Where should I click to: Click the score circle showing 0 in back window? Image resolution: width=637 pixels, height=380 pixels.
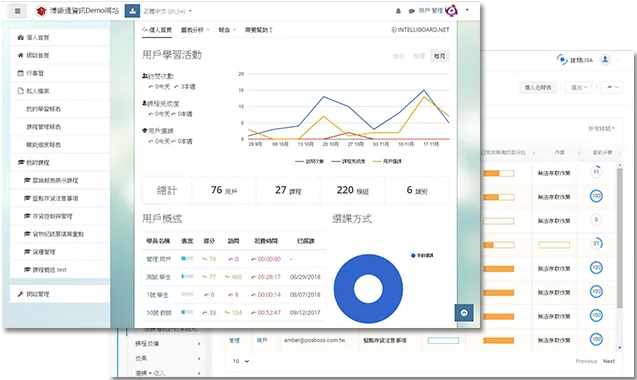[x=596, y=220]
